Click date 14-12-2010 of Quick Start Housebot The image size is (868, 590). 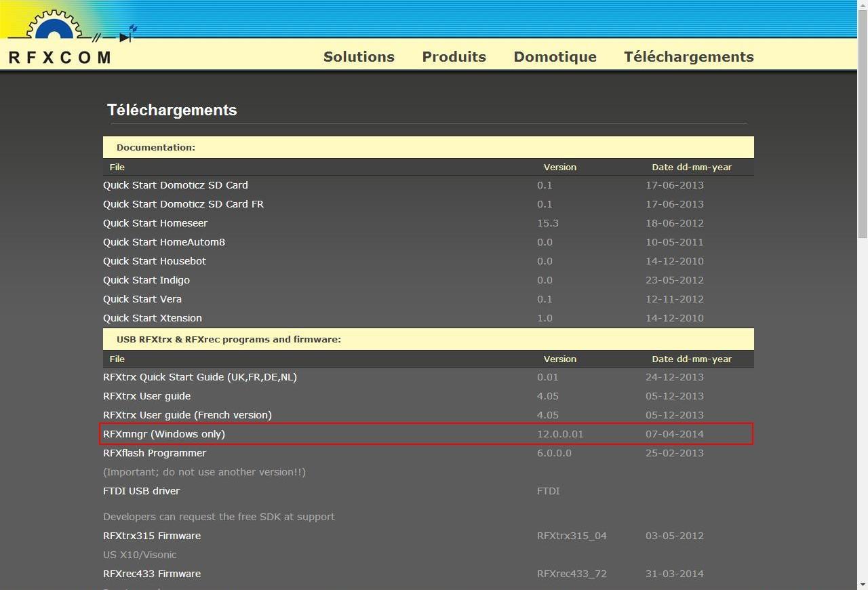click(x=675, y=261)
